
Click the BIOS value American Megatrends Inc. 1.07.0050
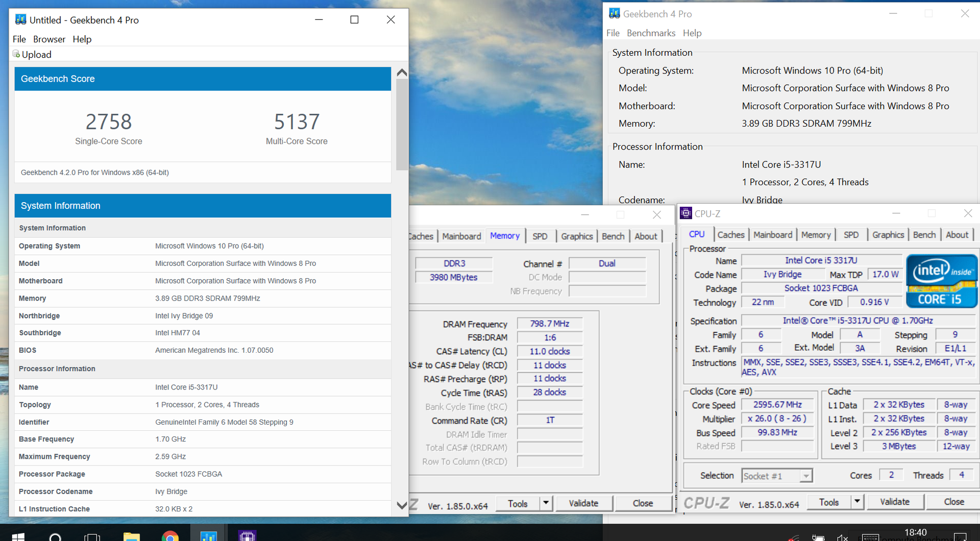coord(214,350)
